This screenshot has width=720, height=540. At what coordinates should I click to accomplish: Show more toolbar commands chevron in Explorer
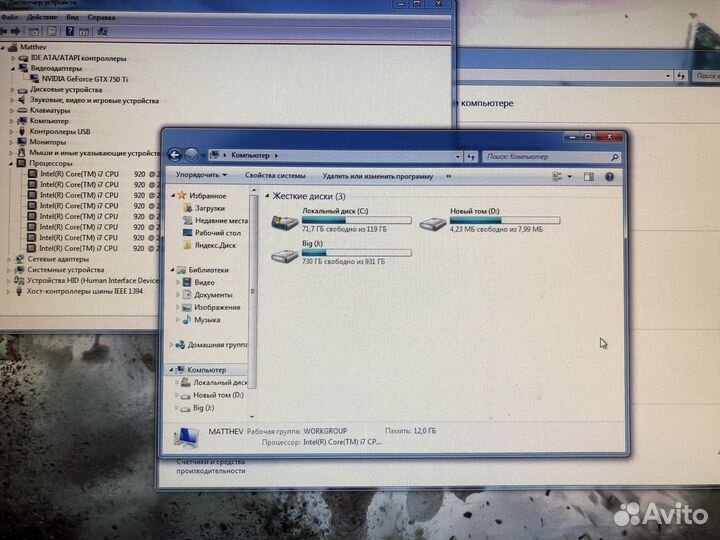pyautogui.click(x=449, y=176)
